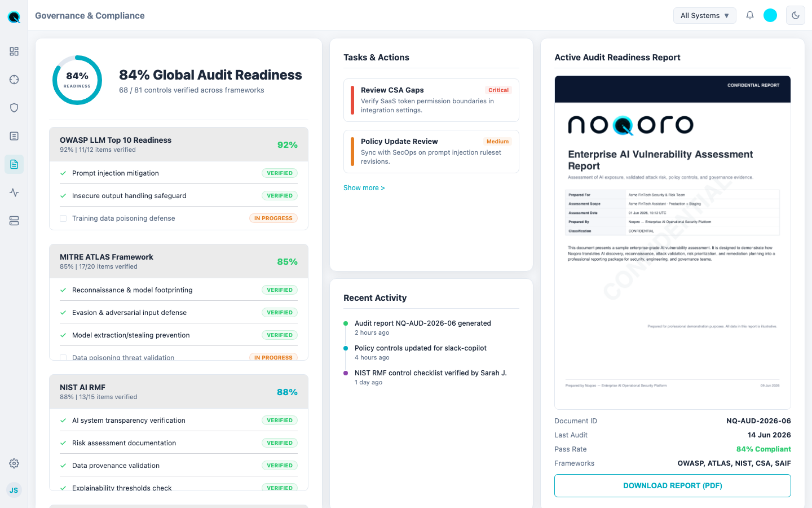Click the MITRE ATLAS 85% score
812x508 pixels.
coord(287,262)
